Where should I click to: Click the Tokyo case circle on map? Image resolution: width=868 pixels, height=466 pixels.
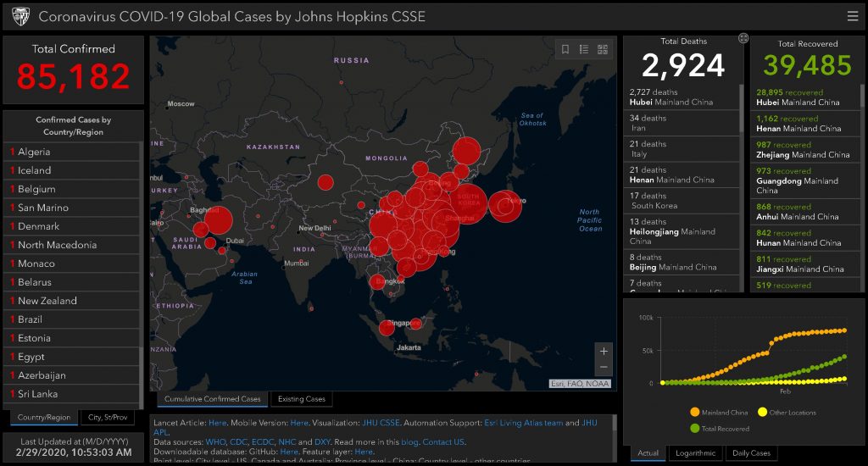coord(504,207)
